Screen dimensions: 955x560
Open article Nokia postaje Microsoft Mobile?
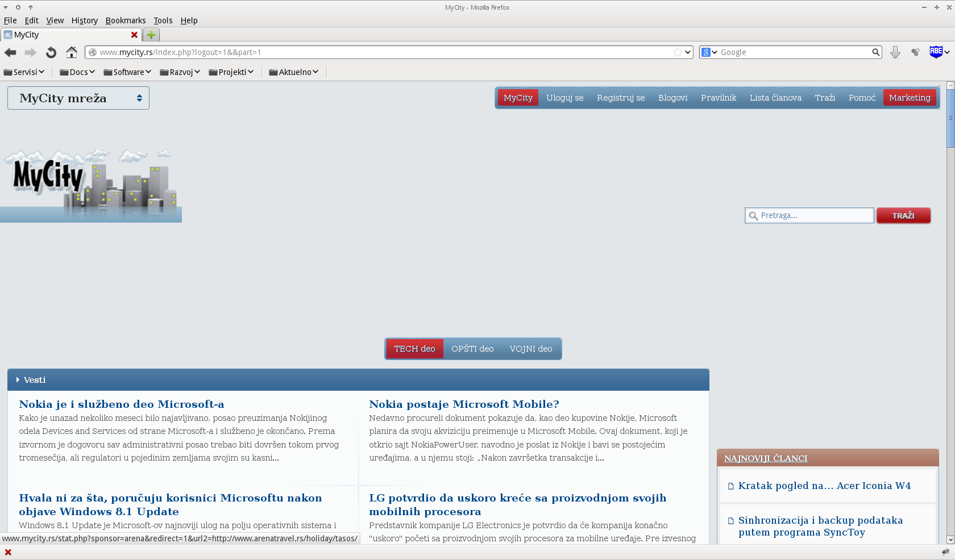[x=464, y=404]
